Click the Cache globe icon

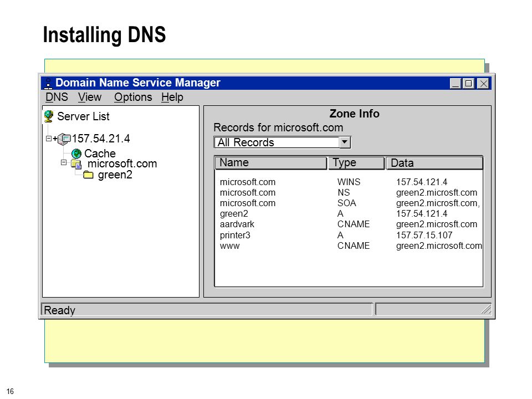(x=76, y=154)
